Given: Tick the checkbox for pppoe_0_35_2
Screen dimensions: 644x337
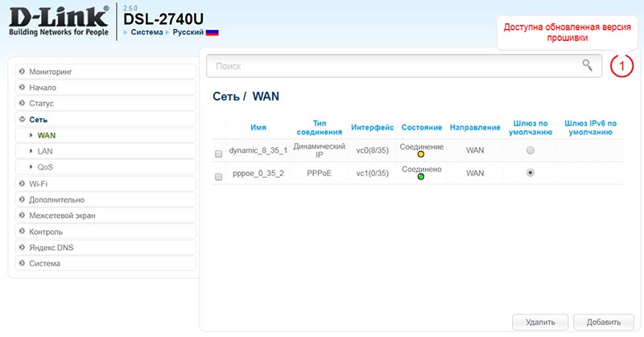Looking at the screenshot, I should click(218, 175).
